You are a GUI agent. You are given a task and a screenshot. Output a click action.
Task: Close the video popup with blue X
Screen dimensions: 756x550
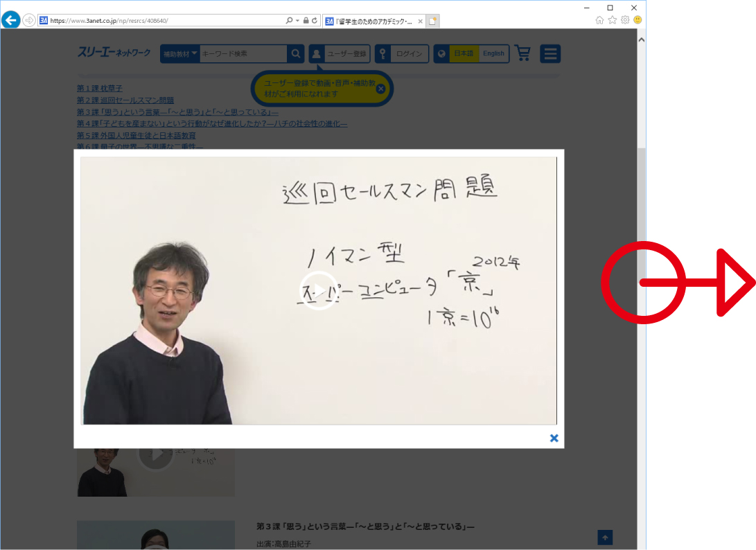[x=554, y=438]
